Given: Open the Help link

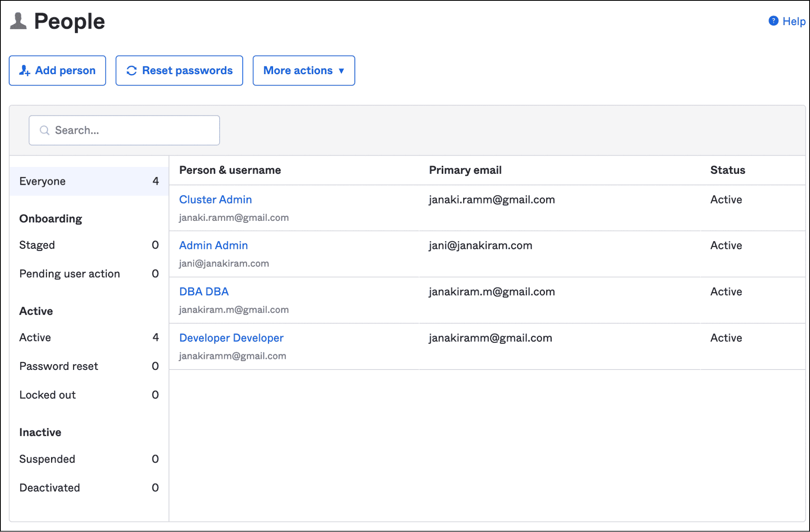Looking at the screenshot, I should point(793,21).
